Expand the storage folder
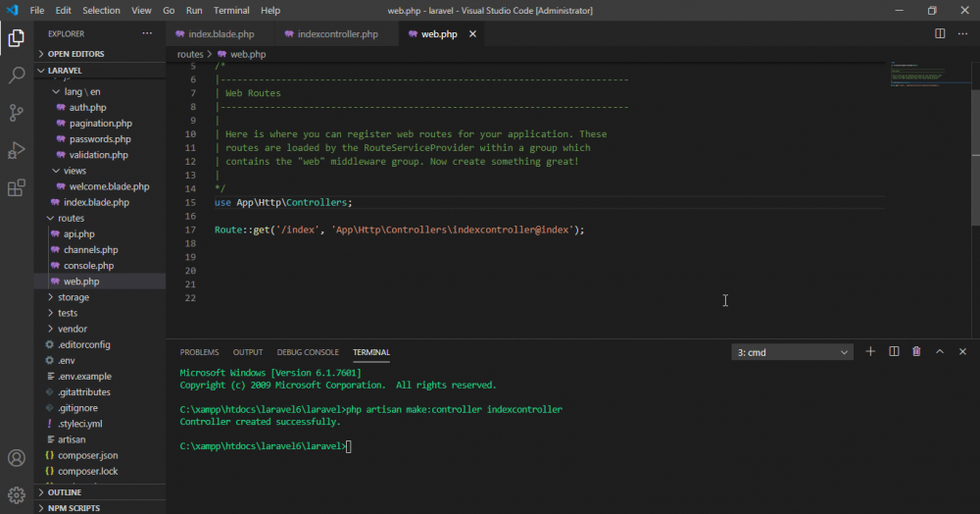 pyautogui.click(x=73, y=297)
